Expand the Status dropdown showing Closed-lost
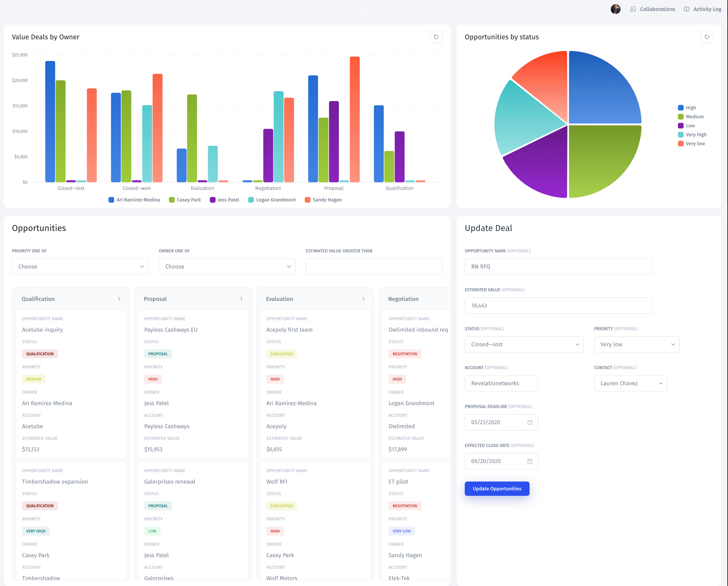 [524, 344]
